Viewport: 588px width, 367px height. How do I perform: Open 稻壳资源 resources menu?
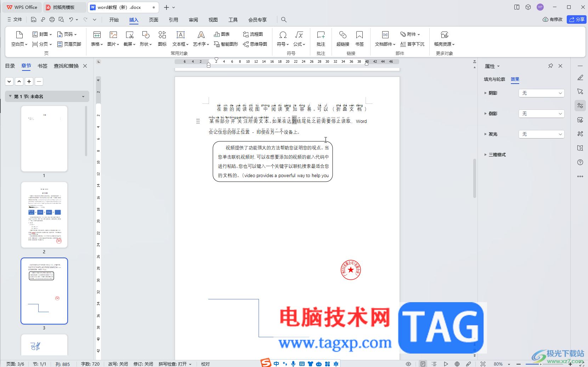coord(444,39)
